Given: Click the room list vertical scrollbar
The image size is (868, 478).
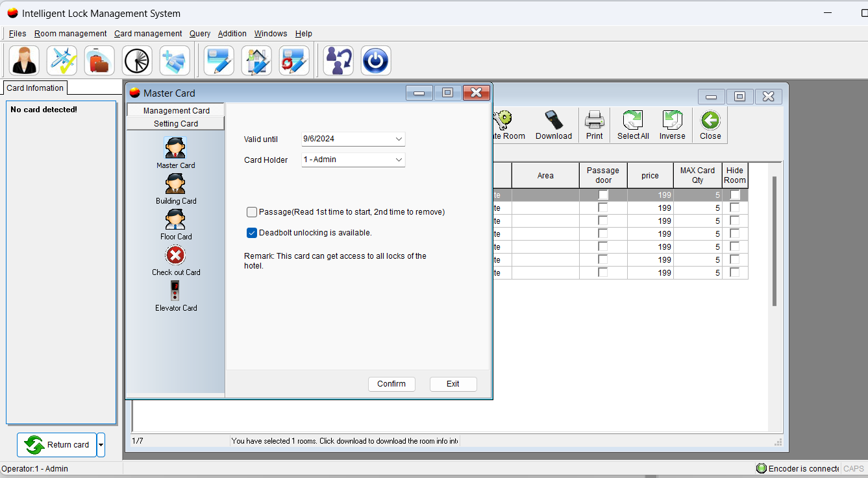Looking at the screenshot, I should pyautogui.click(x=774, y=240).
